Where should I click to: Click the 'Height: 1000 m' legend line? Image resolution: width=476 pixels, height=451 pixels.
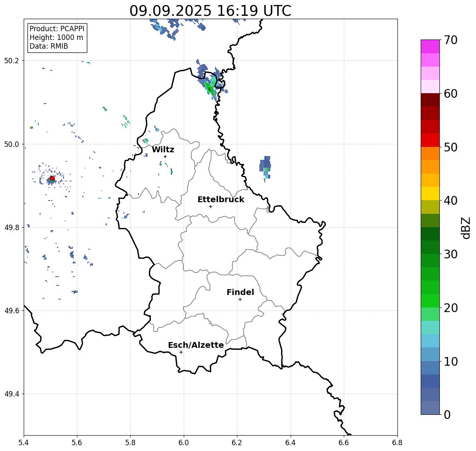coord(56,37)
